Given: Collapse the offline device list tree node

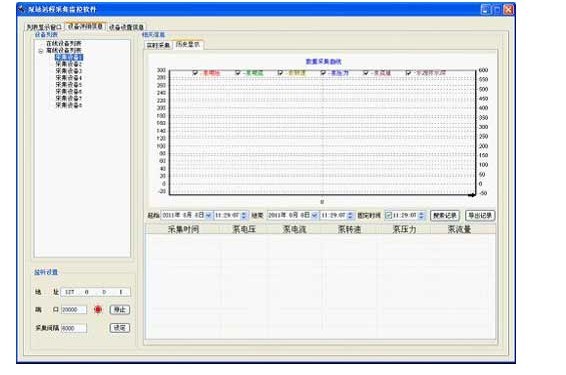Looking at the screenshot, I should click(x=41, y=51).
